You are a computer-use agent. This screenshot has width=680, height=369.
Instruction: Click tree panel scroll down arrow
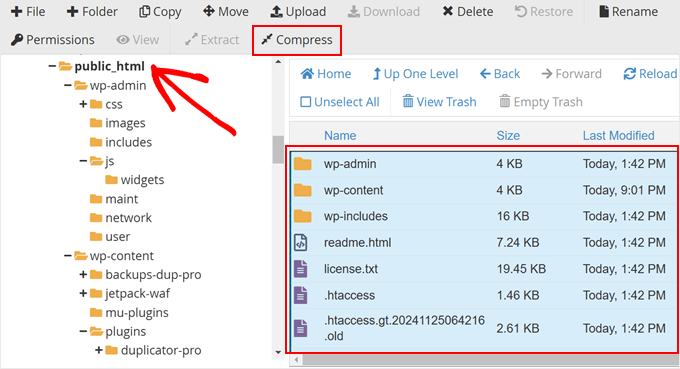click(x=278, y=352)
